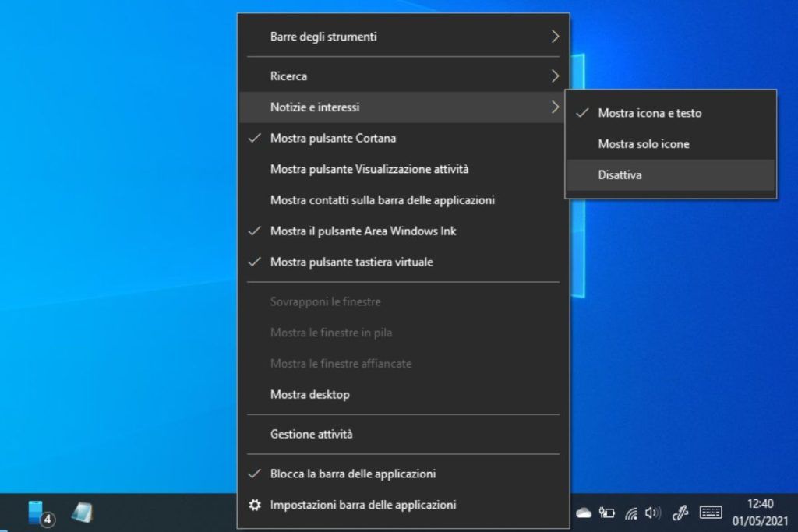Click the OneDrive cloud icon in system tray

[x=584, y=513]
